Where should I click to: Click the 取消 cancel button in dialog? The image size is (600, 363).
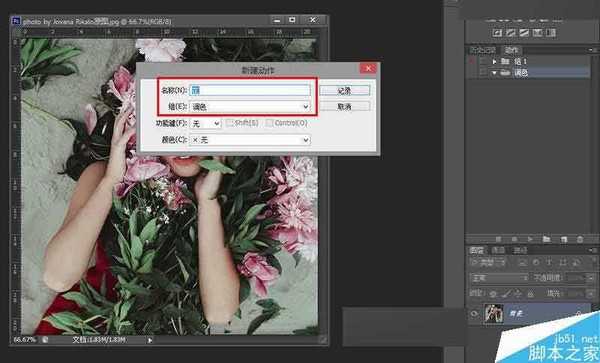pyautogui.click(x=344, y=107)
